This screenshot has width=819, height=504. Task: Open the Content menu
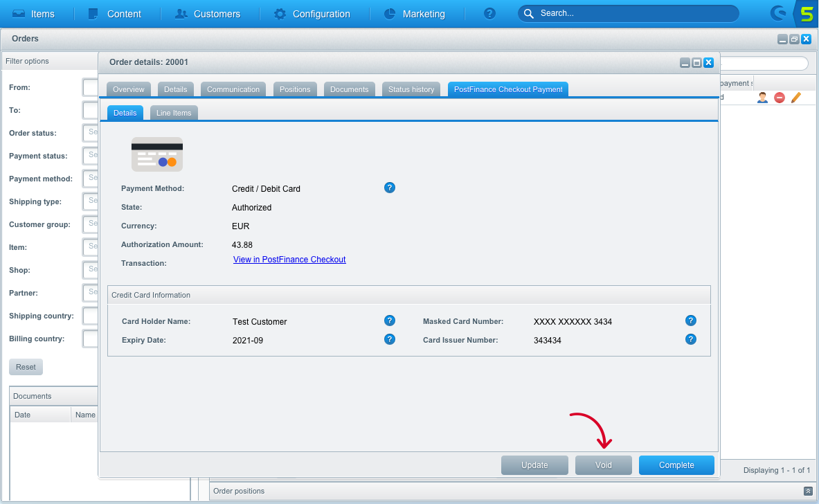point(114,14)
